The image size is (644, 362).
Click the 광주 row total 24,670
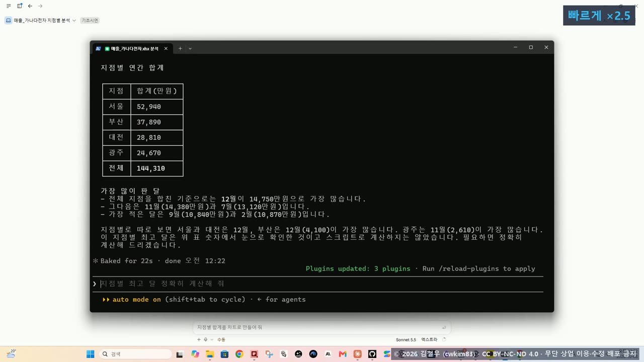[149, 153]
